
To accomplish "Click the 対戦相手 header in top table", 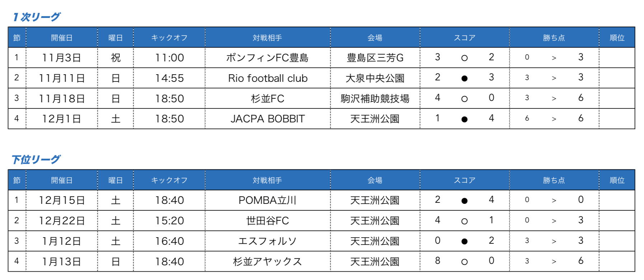I will [x=267, y=38].
